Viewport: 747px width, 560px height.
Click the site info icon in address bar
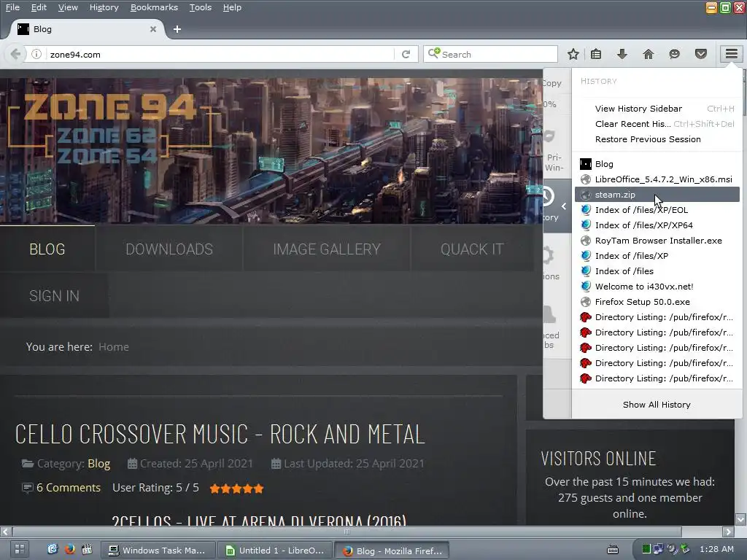click(x=36, y=54)
